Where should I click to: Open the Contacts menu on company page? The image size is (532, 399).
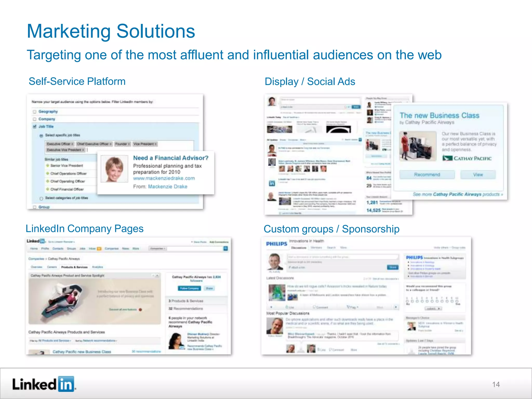pos(58,249)
